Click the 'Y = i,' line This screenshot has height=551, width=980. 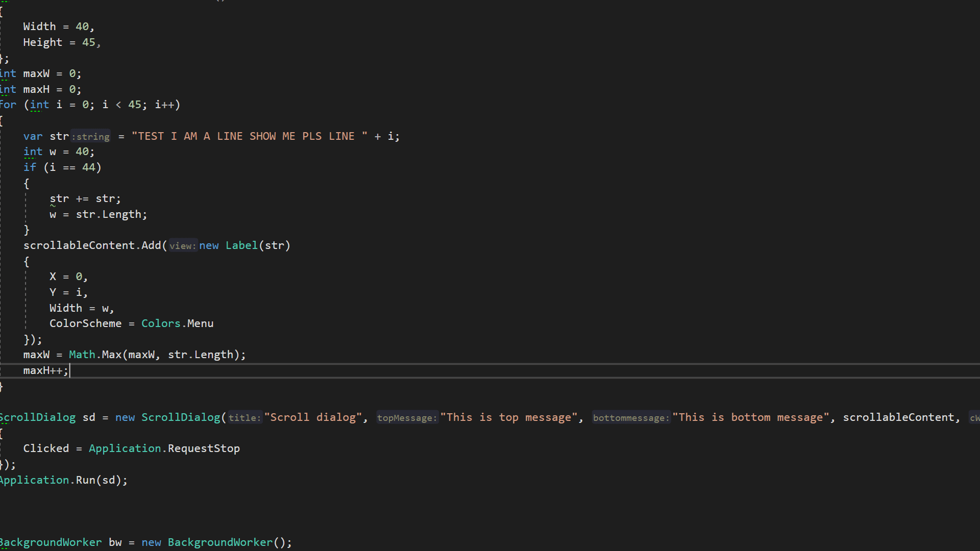tap(68, 292)
